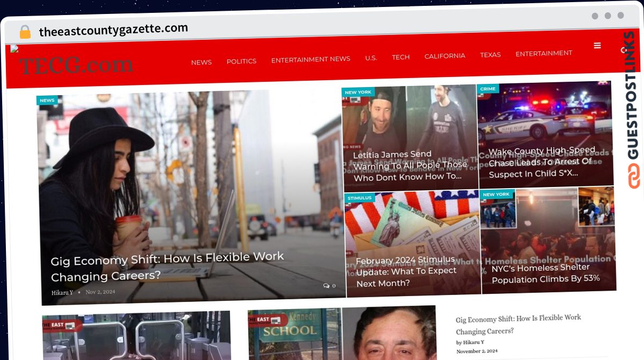Screen dimensions: 644x360
Task: Choose TECH from the top menu
Action: click(x=401, y=57)
